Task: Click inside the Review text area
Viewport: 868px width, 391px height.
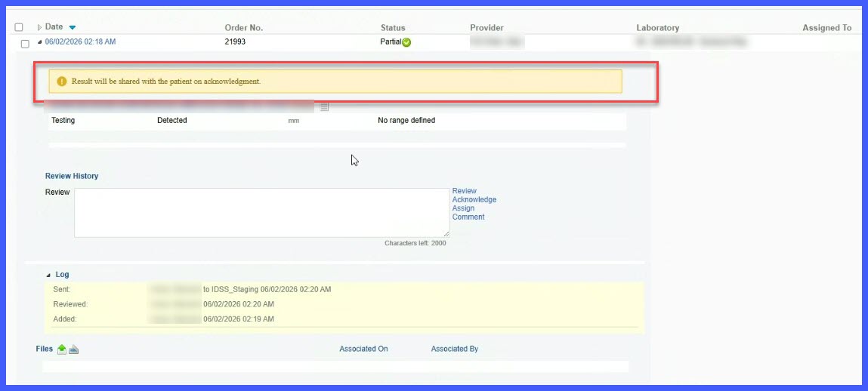Action: tap(262, 213)
